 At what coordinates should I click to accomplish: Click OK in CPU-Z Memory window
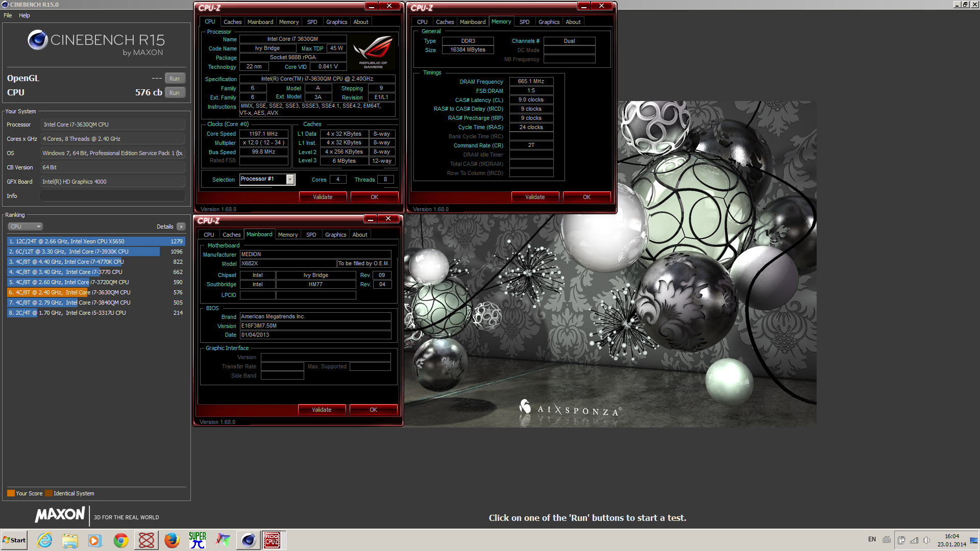tap(586, 197)
